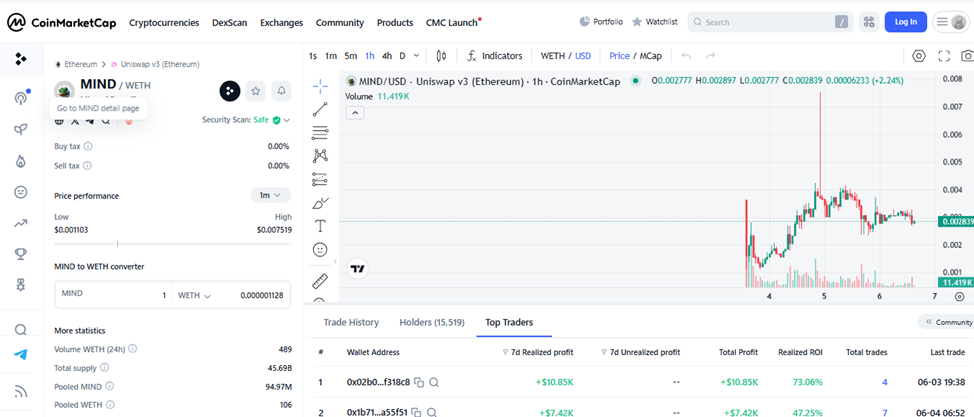This screenshot has width=974, height=417.
Task: Click the price performance Low-High slider
Action: (x=173, y=244)
